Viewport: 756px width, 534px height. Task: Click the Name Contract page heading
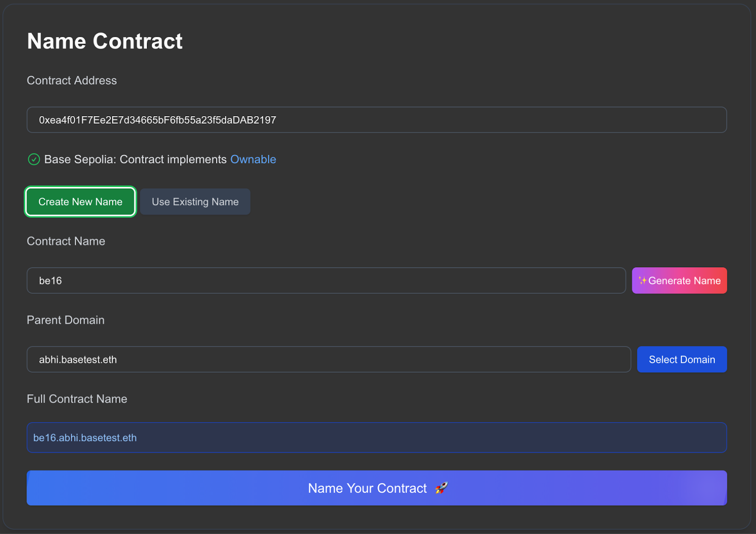[x=105, y=41]
